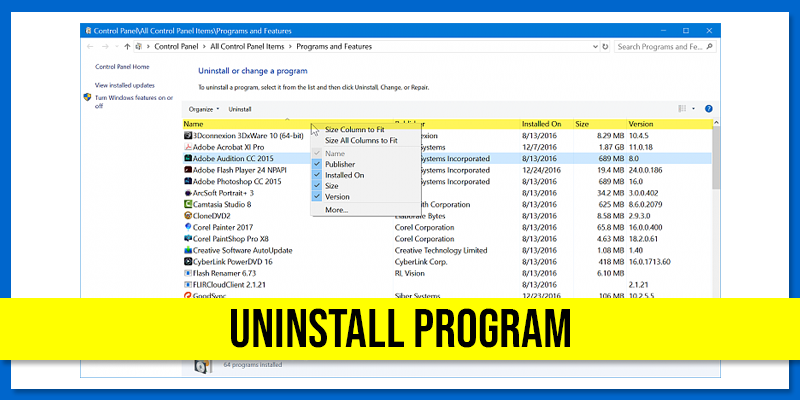800x400 pixels.
Task: Click the scrollbar up arrow
Action: 716,123
